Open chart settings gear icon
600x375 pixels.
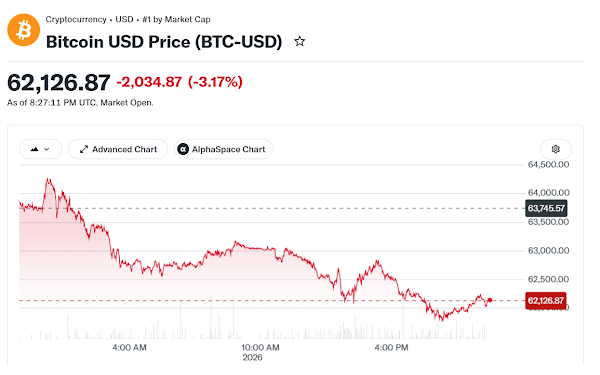pyautogui.click(x=556, y=149)
